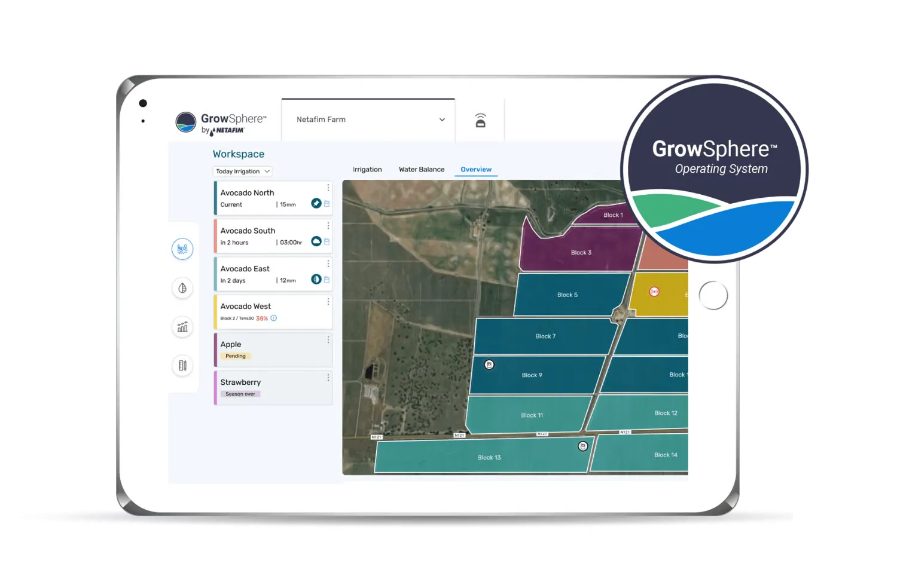This screenshot has width=897, height=588.
Task: Open the ruler and pencil sidebar icon
Action: point(182,365)
